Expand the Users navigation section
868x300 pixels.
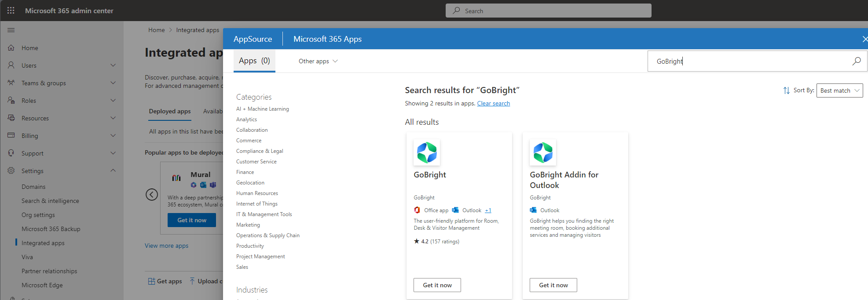point(113,65)
